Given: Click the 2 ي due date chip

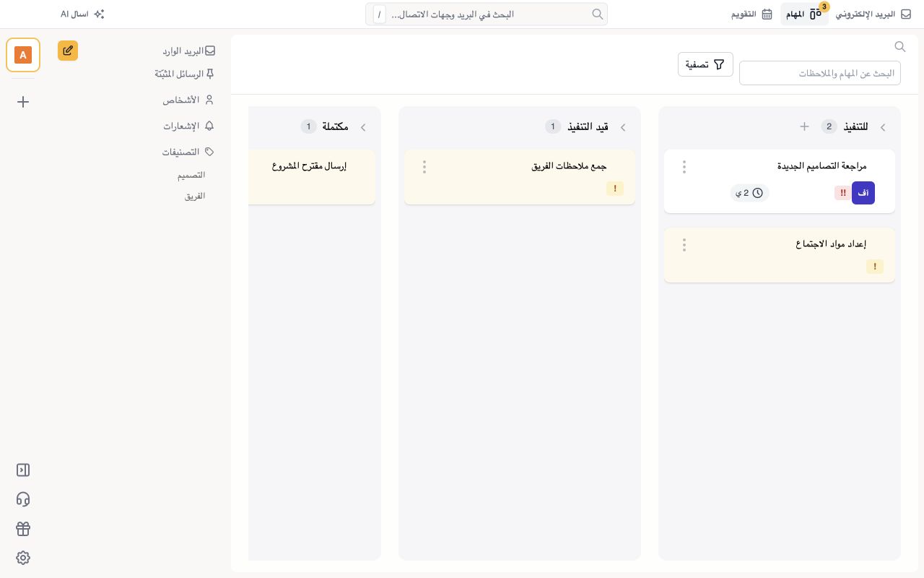Looking at the screenshot, I should tap(749, 193).
